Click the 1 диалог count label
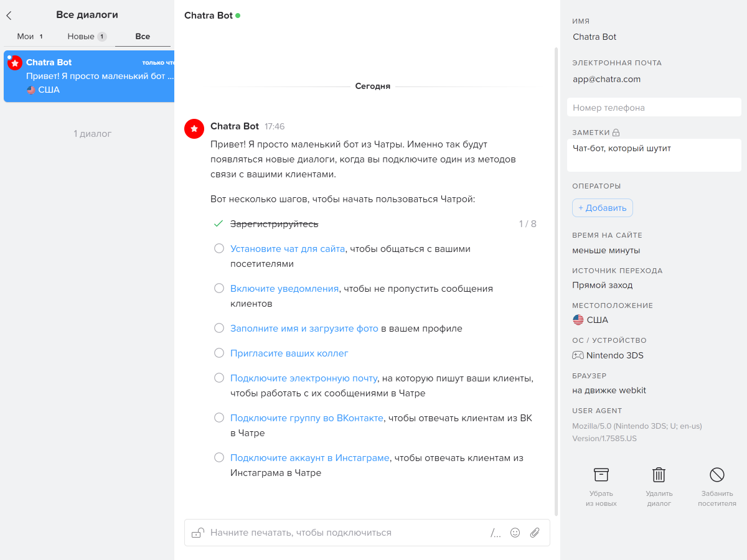747x560 pixels. point(93,134)
